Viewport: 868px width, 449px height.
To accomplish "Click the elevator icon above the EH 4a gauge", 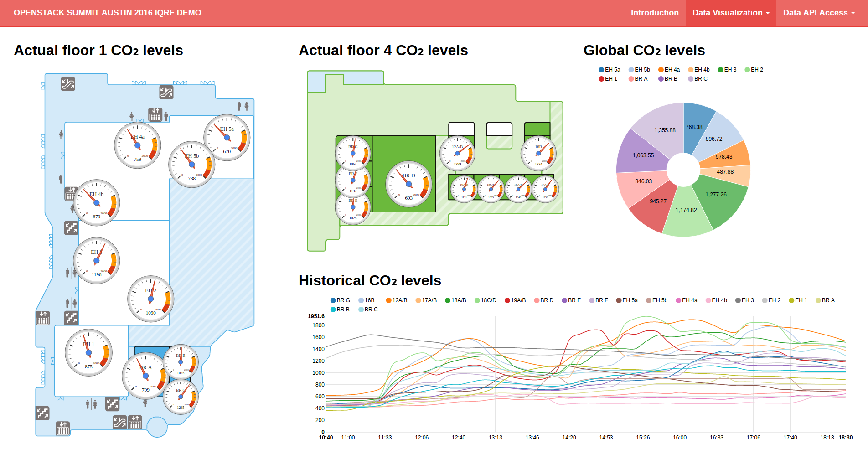I will click(155, 114).
